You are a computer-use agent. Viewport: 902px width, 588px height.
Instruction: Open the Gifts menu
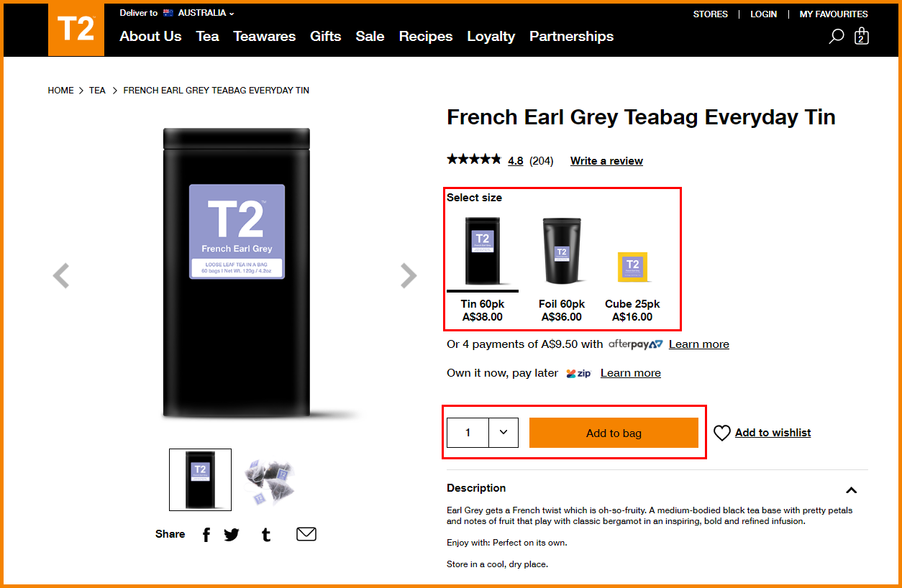pos(326,36)
